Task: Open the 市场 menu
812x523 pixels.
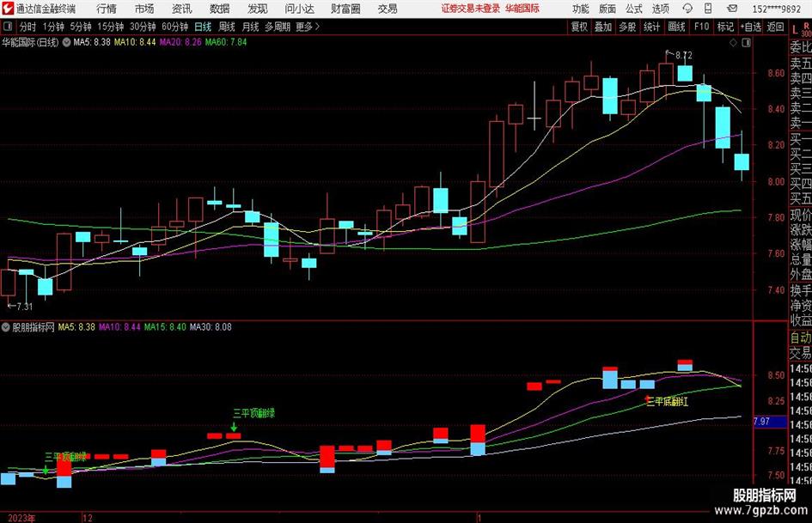Action: (x=144, y=9)
